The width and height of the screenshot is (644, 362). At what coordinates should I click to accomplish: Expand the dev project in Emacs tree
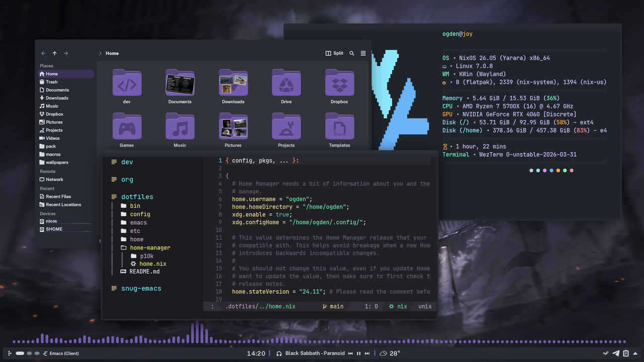tap(122, 162)
